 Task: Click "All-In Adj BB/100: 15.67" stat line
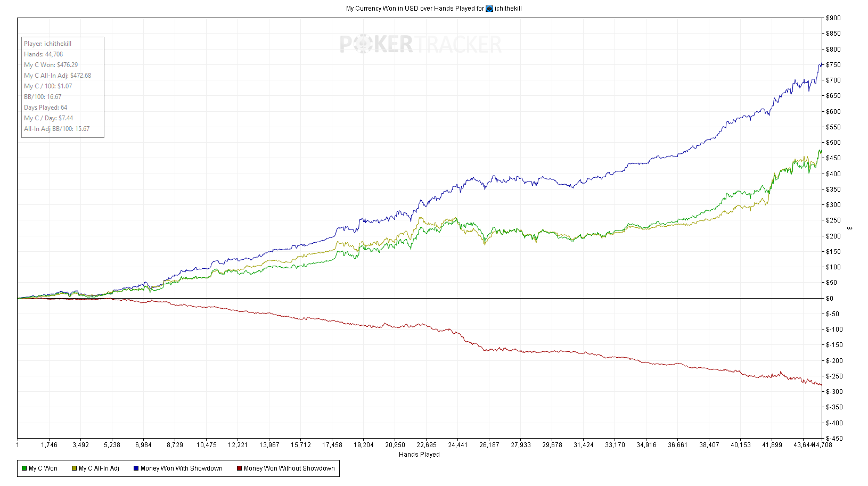56,129
